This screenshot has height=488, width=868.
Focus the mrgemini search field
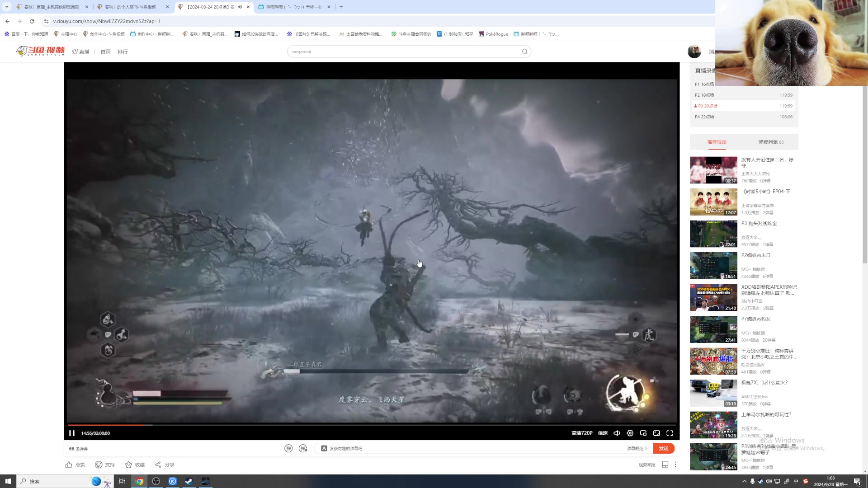(405, 52)
